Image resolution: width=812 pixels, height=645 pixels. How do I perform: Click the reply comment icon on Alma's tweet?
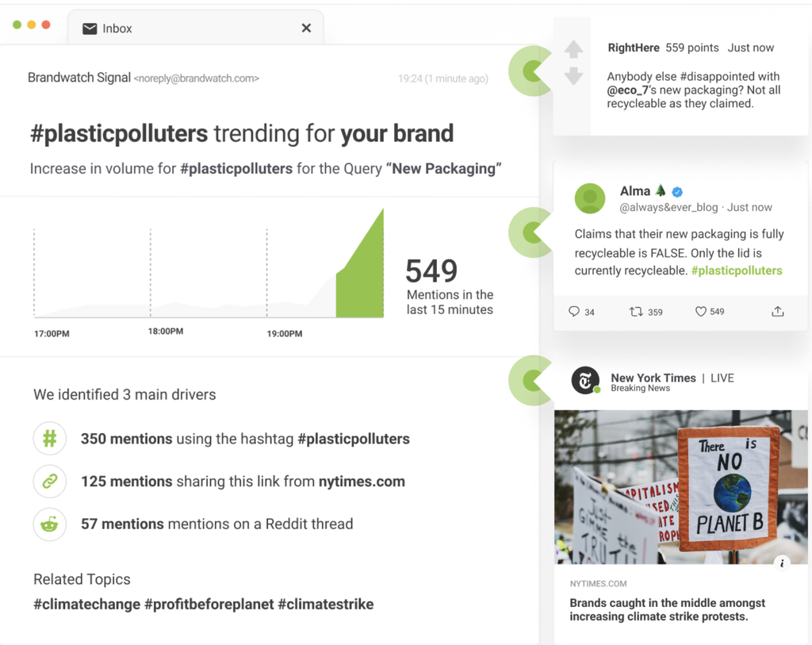click(574, 312)
